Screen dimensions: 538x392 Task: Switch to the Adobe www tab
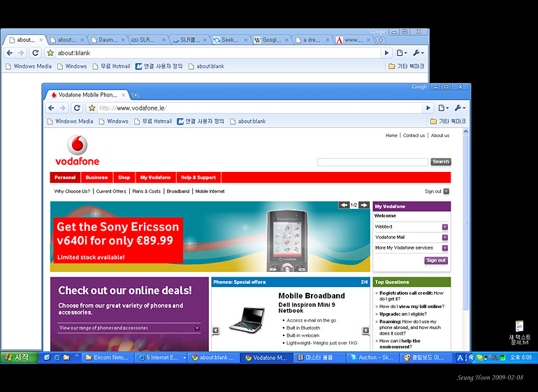coord(354,40)
